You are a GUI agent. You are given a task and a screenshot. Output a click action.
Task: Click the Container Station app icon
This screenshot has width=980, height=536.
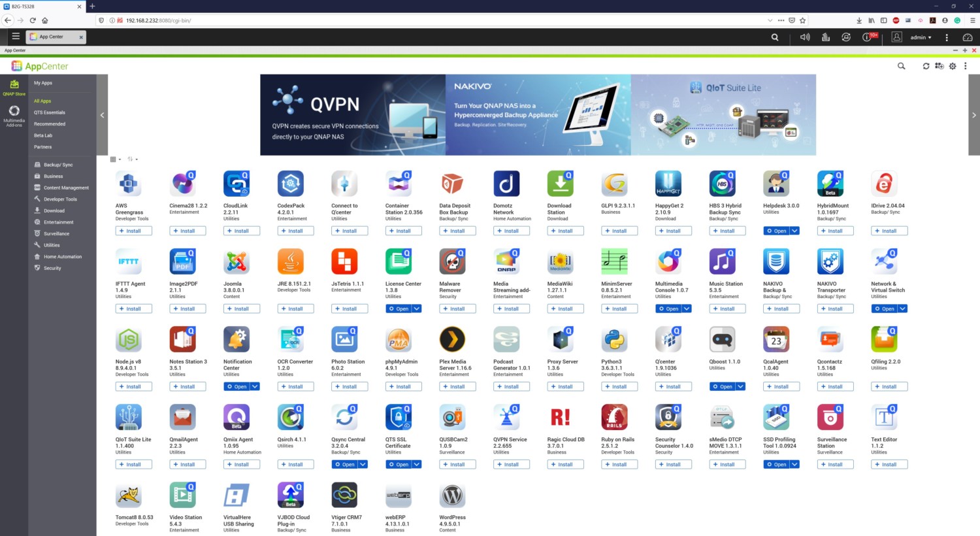click(399, 184)
